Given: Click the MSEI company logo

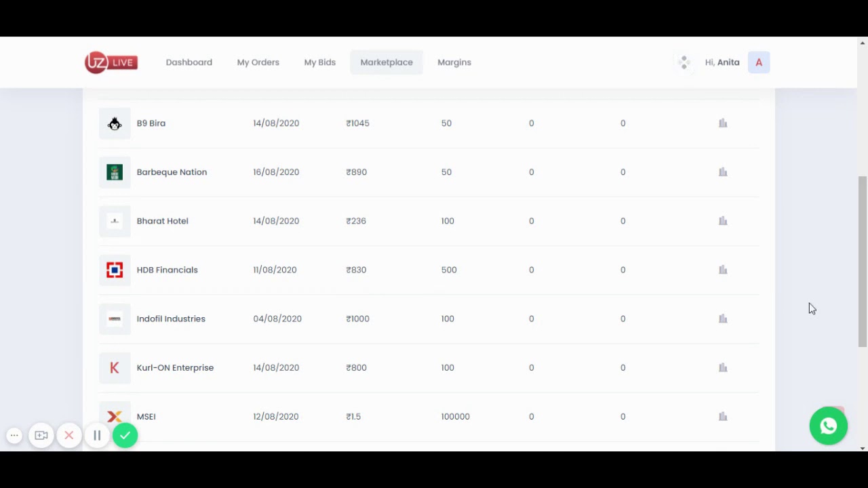Looking at the screenshot, I should (x=115, y=416).
